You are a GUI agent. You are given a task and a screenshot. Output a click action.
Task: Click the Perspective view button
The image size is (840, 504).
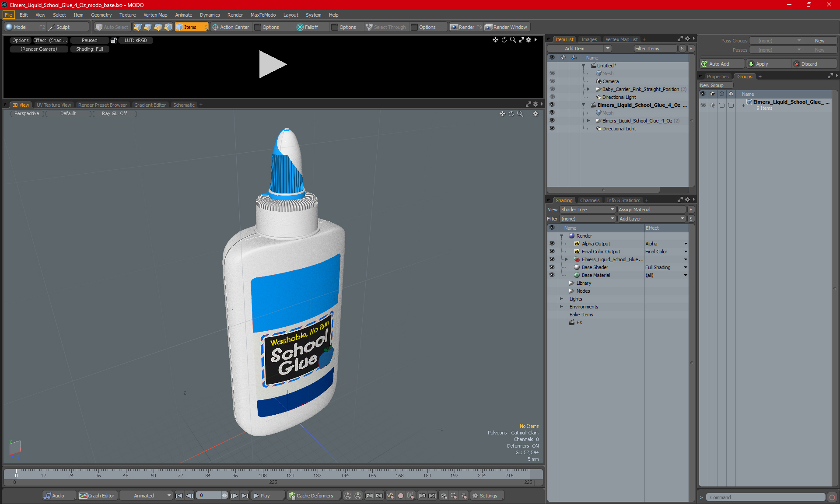(27, 114)
